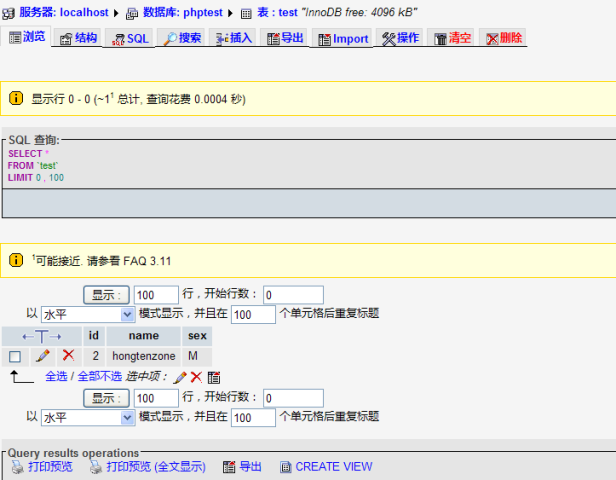Check the checkbox for row id 2
The height and width of the screenshot is (480, 616).
pos(15,357)
